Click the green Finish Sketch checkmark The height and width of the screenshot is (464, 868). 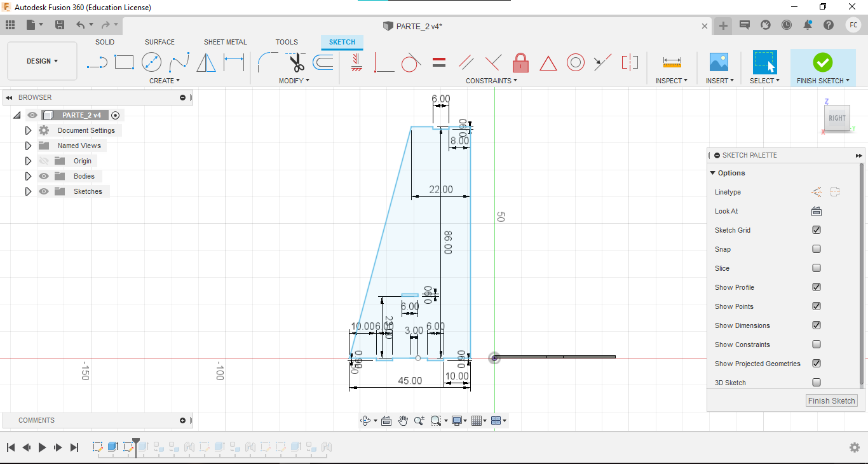[822, 62]
